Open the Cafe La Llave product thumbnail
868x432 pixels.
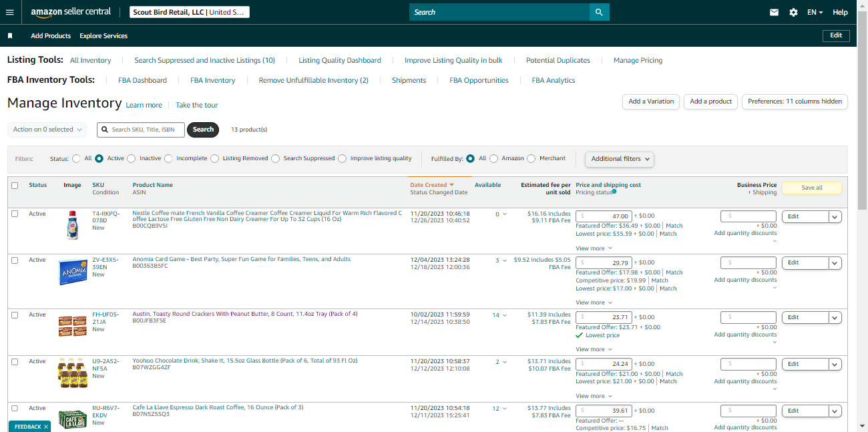click(x=72, y=419)
